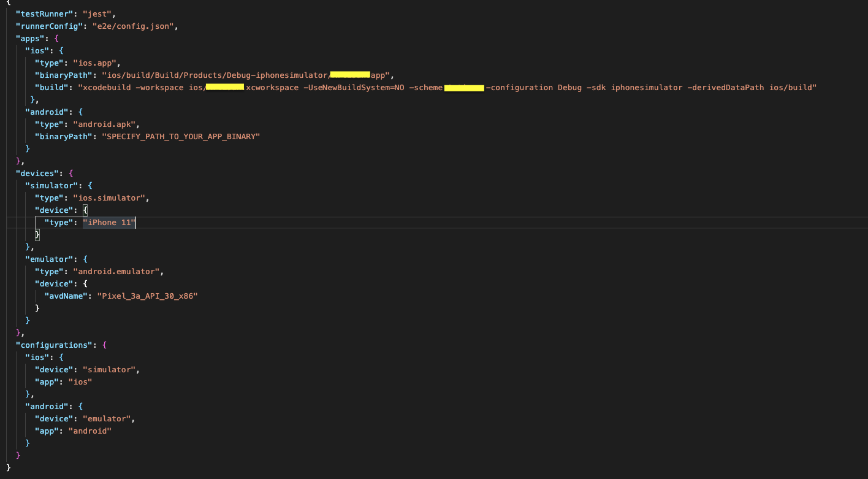Screen dimensions: 868x479
Task: Click "-sdk iphonesimulator" in the build command
Action: (634, 87)
